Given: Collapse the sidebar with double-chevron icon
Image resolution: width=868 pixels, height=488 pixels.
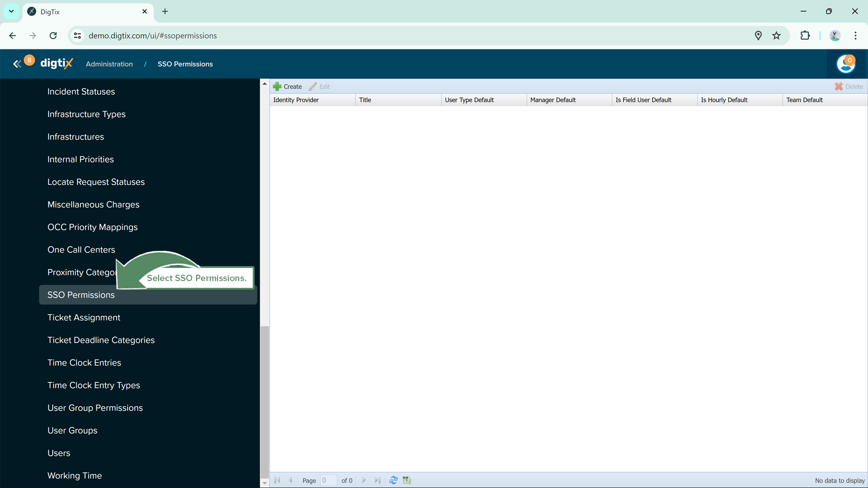Looking at the screenshot, I should (17, 64).
